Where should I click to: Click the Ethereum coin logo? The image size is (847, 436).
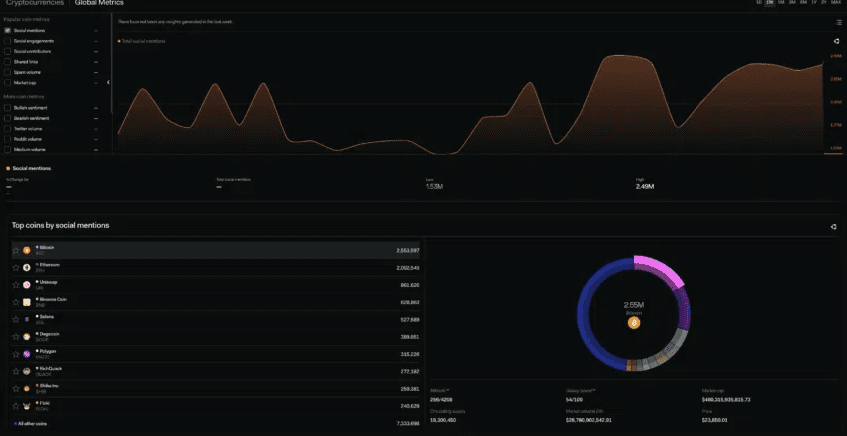[x=27, y=267]
